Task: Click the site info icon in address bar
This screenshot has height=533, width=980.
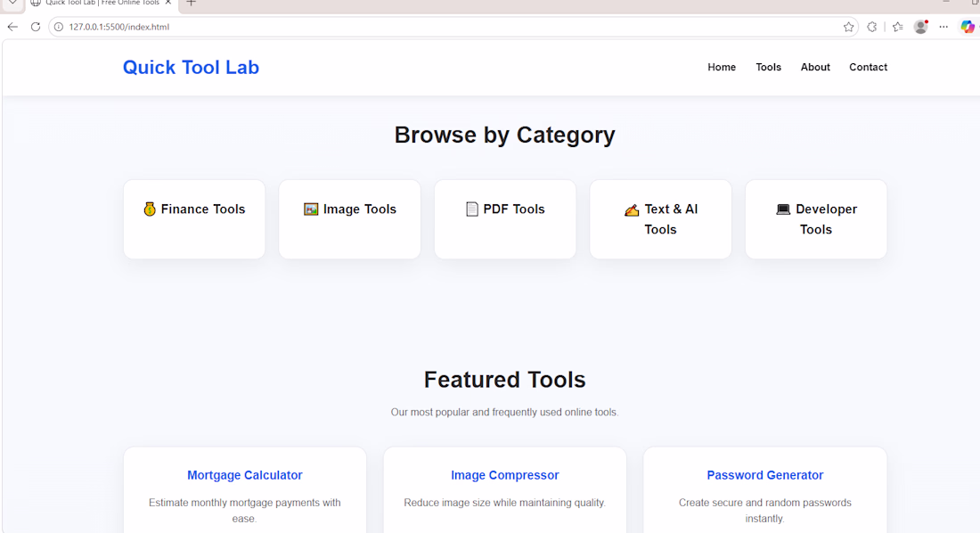Action: pos(59,27)
